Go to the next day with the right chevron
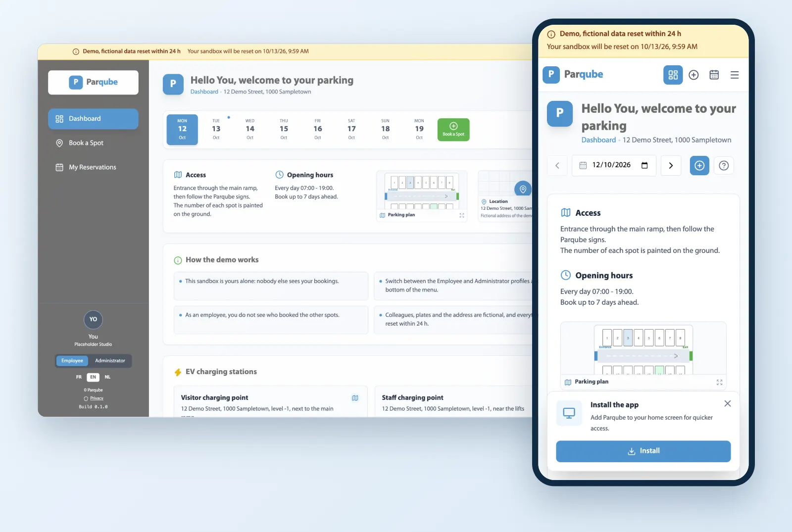The image size is (792, 532). pos(671,166)
